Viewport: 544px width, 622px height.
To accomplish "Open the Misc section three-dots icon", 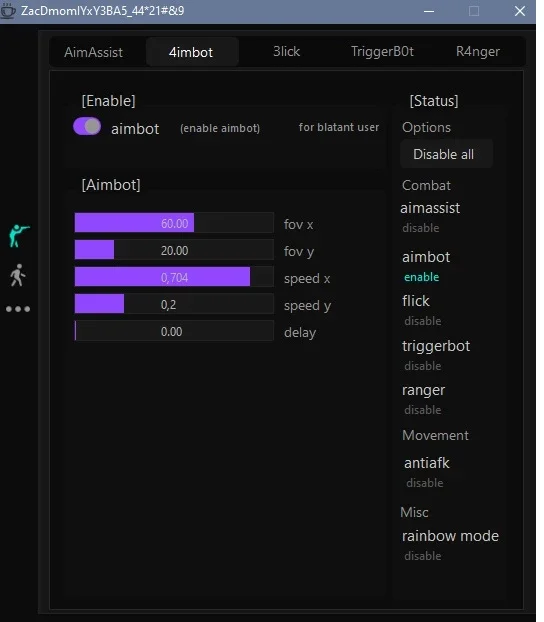I will (18, 309).
